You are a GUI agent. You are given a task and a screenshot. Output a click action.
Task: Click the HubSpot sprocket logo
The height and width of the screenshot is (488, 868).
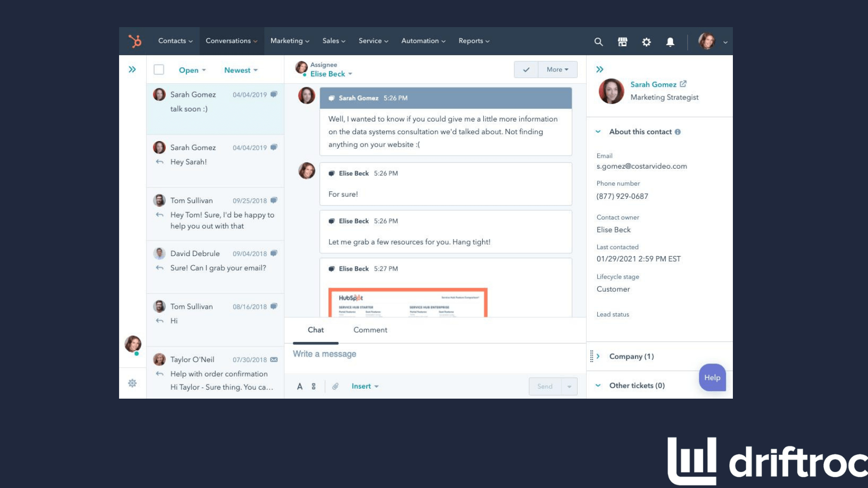click(x=135, y=41)
